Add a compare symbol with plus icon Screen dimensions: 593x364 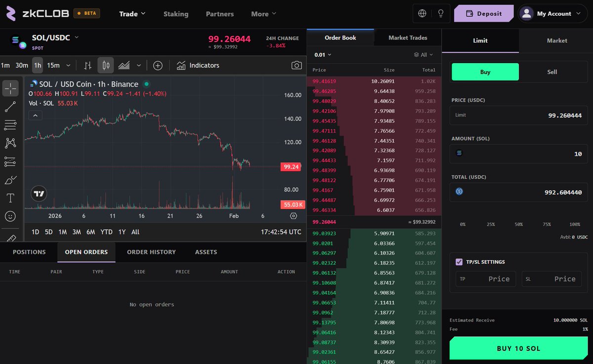tap(158, 65)
